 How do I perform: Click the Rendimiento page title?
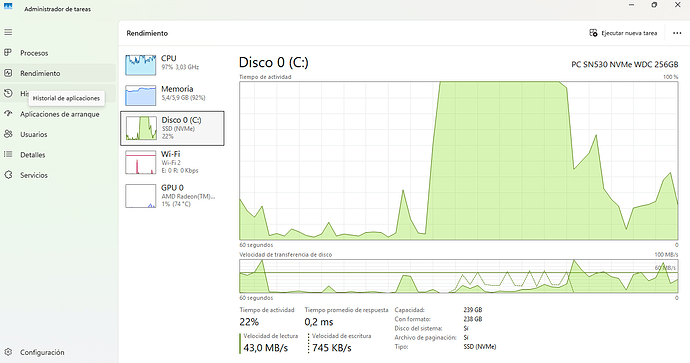click(x=147, y=33)
